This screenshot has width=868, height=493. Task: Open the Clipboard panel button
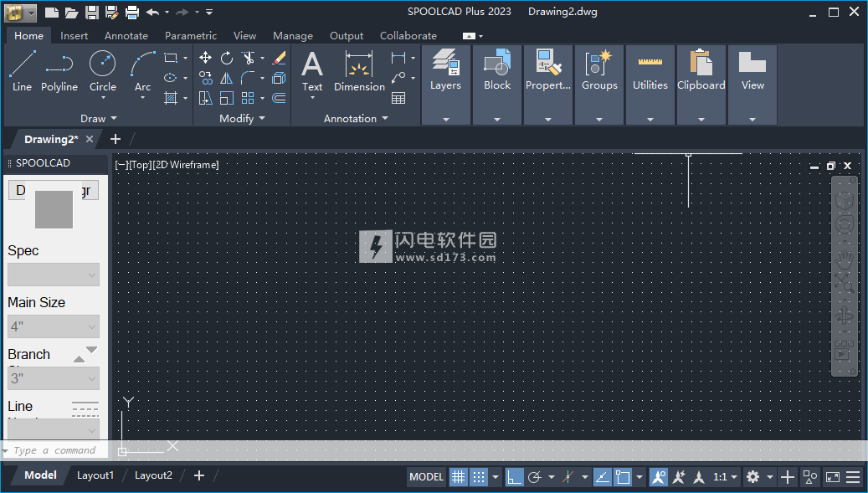[701, 85]
